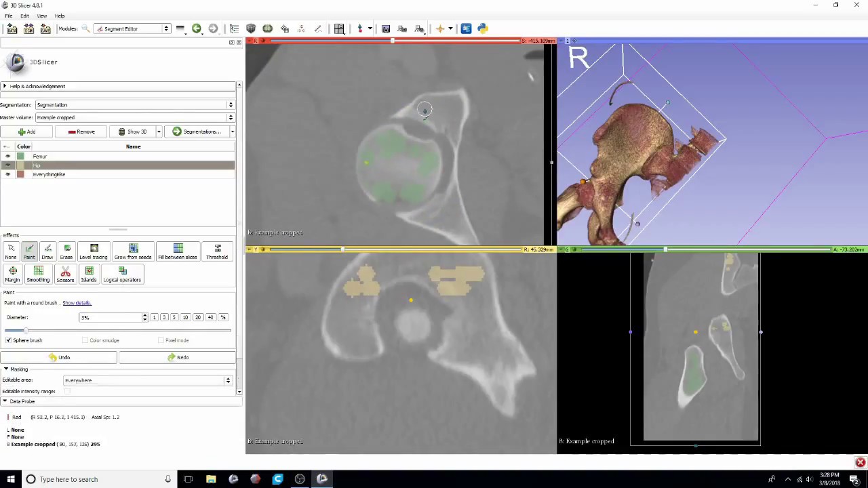Open the Edit menu

(24, 16)
